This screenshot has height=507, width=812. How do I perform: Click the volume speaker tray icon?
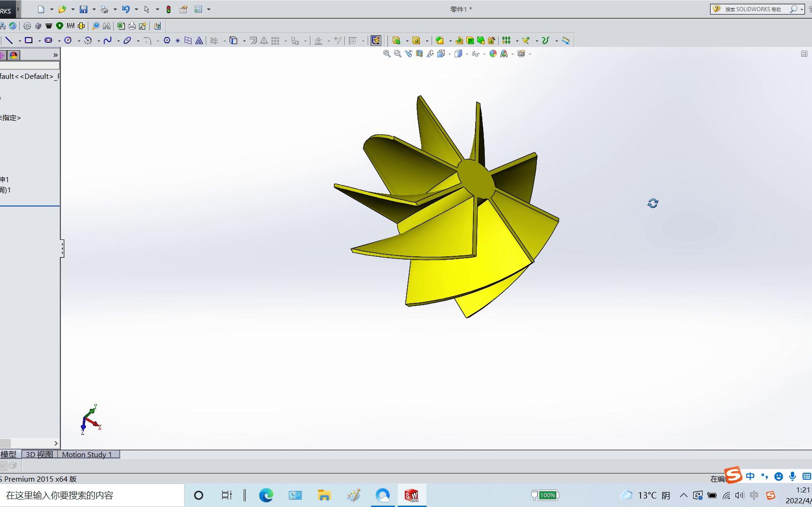740,495
